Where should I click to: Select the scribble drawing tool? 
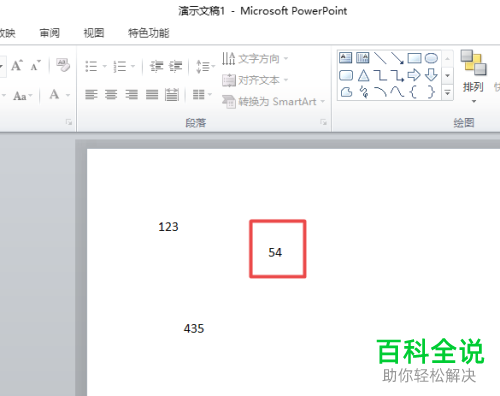coord(364,92)
